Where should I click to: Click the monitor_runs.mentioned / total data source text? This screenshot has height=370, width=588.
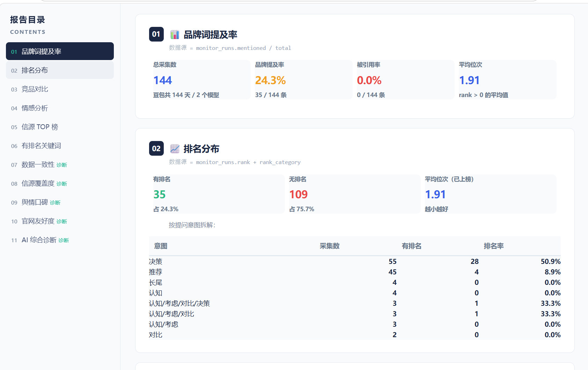(x=243, y=48)
